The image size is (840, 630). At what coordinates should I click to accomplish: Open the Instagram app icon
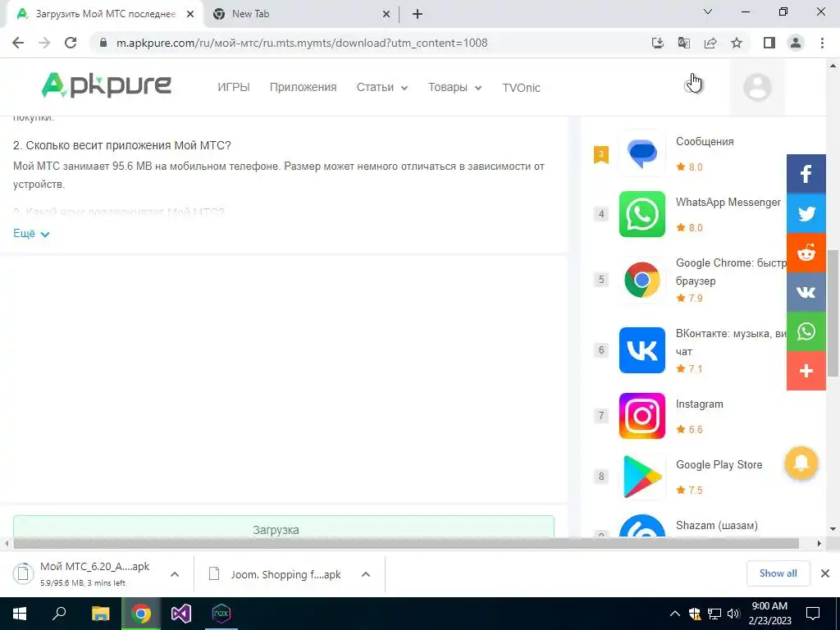tap(641, 416)
